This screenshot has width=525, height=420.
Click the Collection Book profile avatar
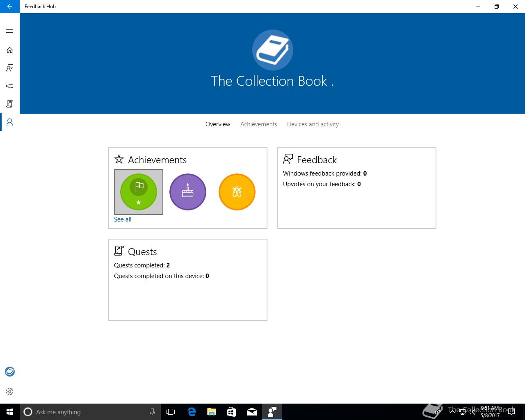pos(273,50)
